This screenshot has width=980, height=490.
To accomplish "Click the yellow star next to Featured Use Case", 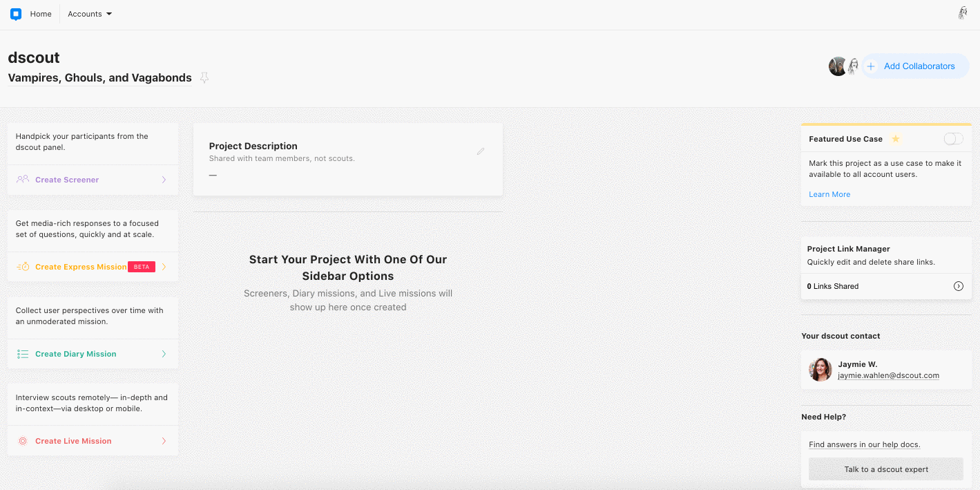I will 895,139.
